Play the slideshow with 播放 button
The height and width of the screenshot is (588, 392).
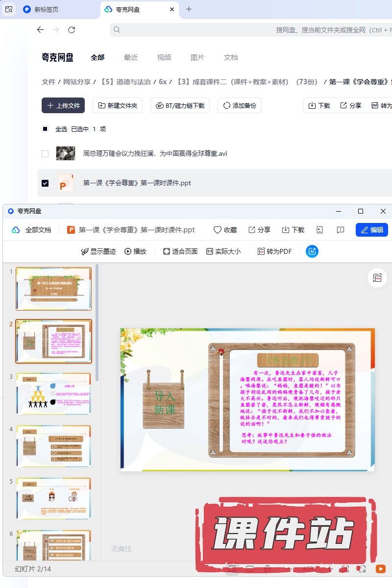(135, 251)
